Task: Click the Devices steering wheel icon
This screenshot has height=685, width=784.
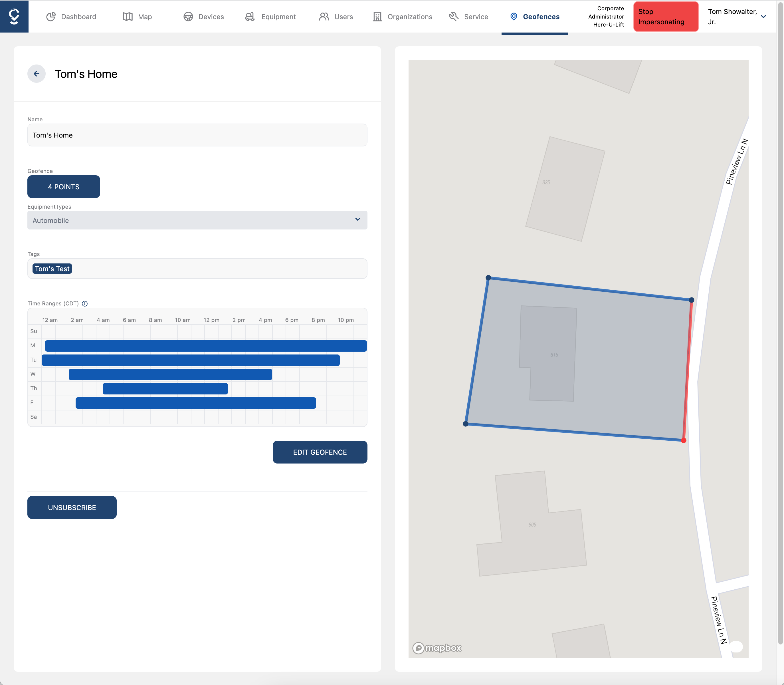Action: click(188, 17)
